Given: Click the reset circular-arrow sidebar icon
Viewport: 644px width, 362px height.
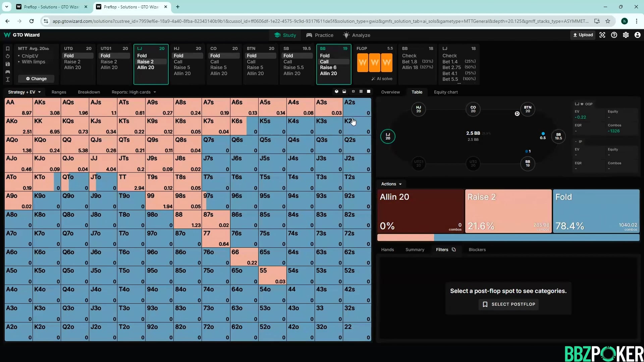Looking at the screenshot, I should (8, 56).
